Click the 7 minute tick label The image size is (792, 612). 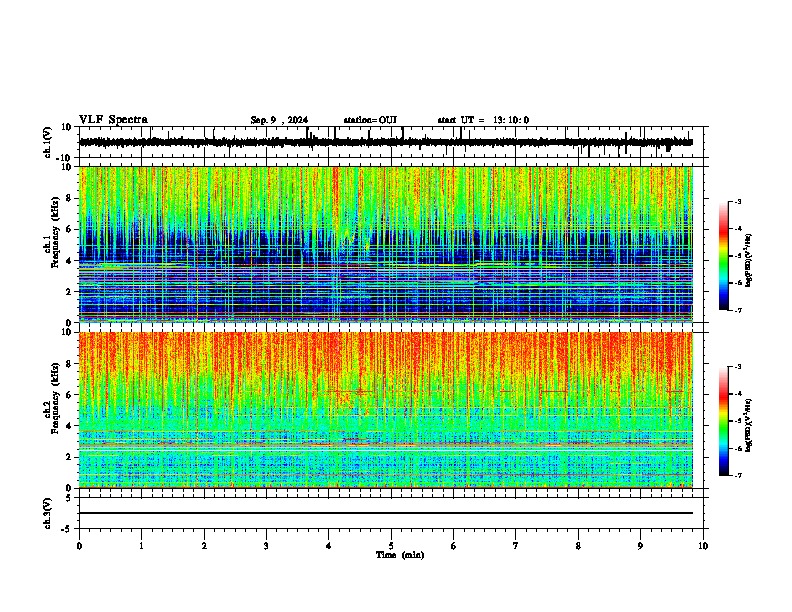pyautogui.click(x=516, y=546)
